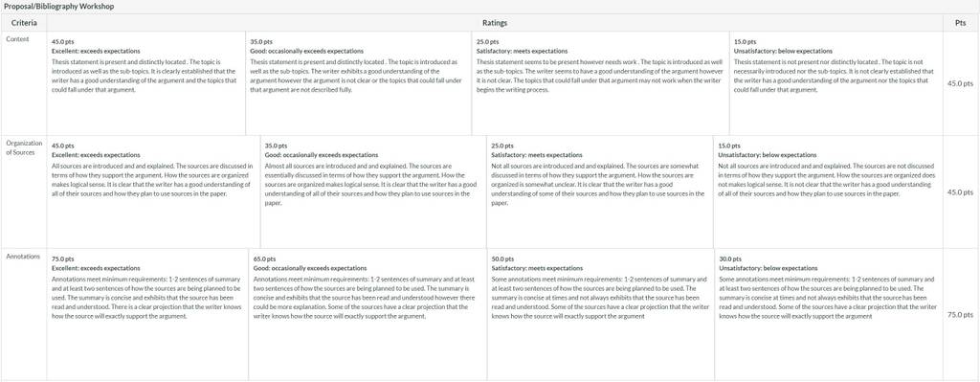
Task: Click the 75.0 pts total for Annotations
Action: point(961,316)
